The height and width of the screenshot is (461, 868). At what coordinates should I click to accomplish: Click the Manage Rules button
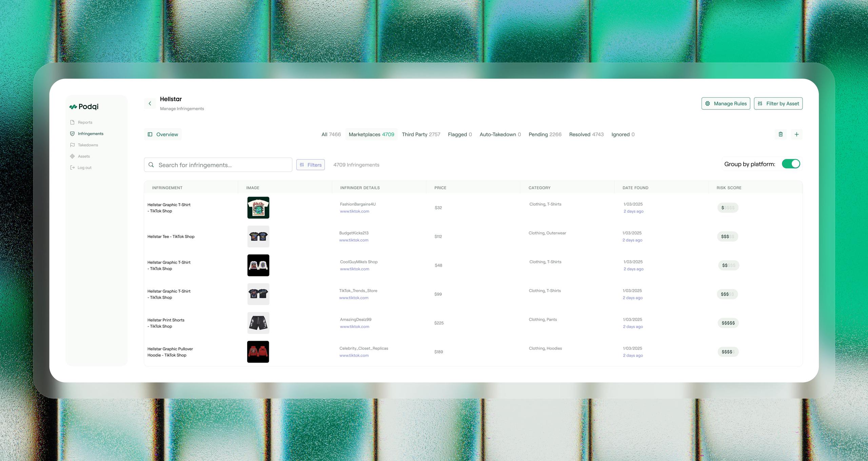click(726, 104)
